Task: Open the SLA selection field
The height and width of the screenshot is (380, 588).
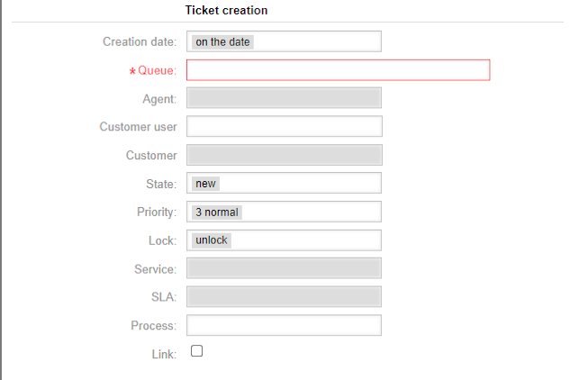Action: click(x=285, y=296)
